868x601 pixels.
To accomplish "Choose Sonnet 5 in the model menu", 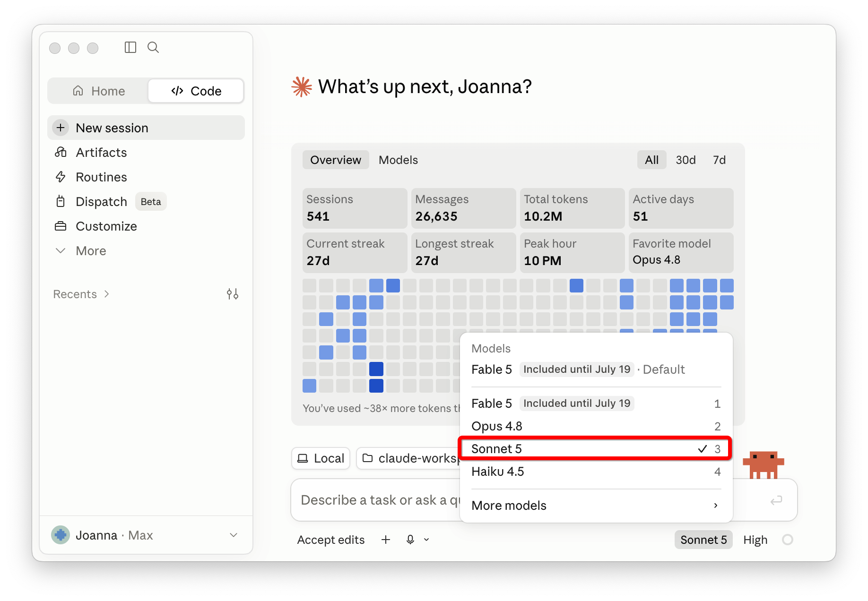I will [x=596, y=448].
